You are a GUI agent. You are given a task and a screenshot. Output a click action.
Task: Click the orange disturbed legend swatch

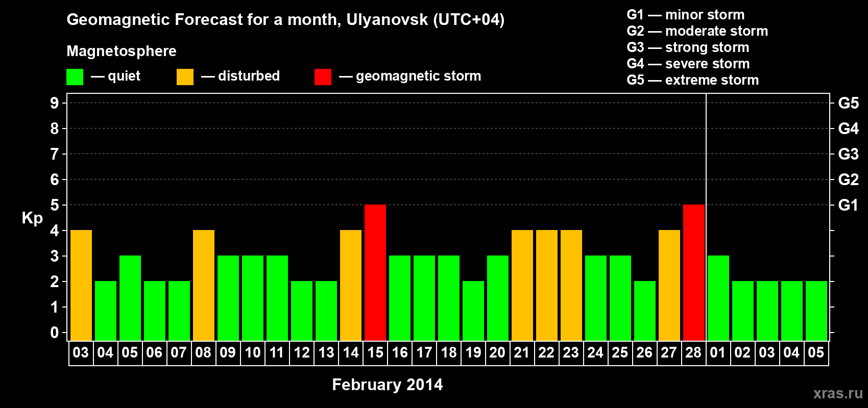tap(185, 77)
